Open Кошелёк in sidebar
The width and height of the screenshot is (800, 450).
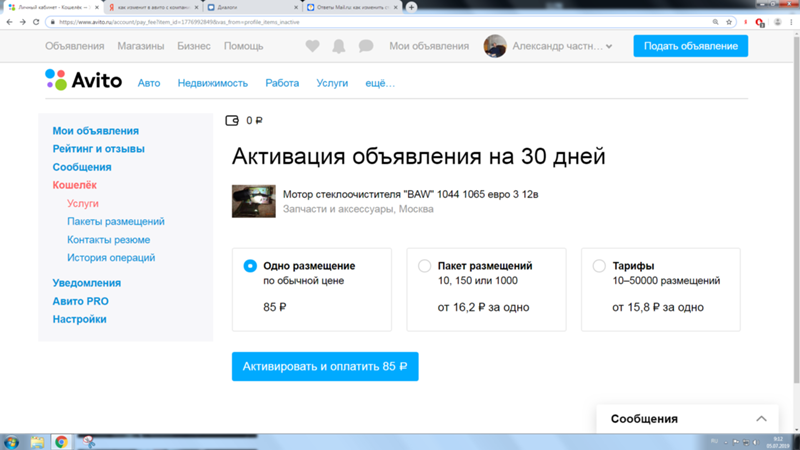point(74,185)
